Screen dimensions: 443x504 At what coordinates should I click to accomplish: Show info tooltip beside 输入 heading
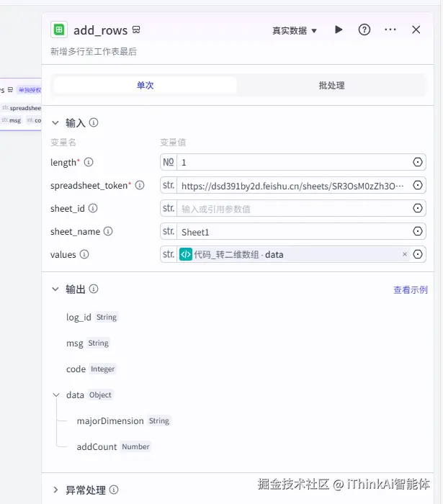94,122
